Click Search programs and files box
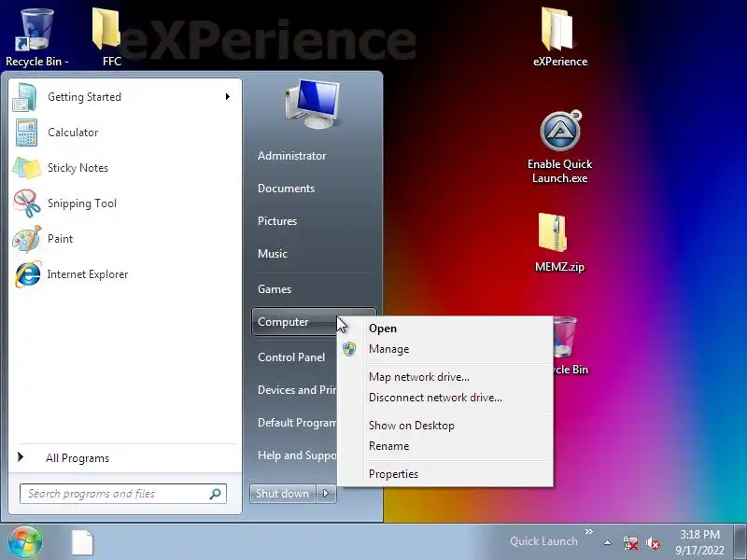 coord(123,494)
